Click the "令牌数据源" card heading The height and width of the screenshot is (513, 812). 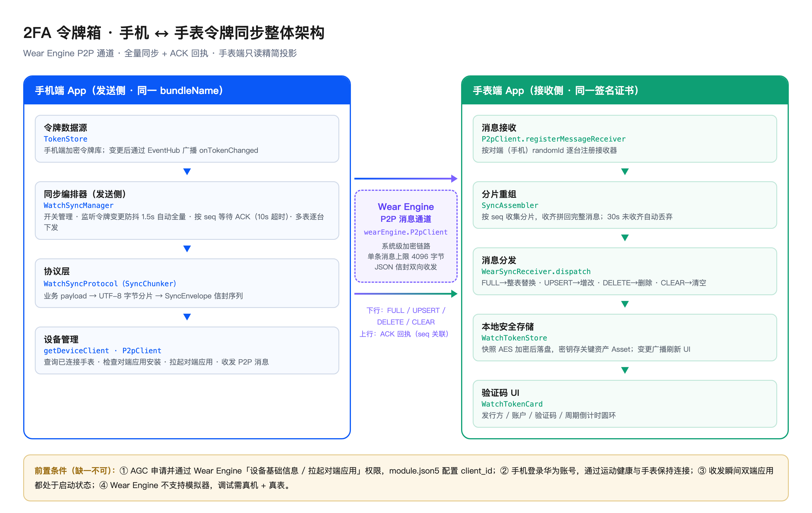pos(66,128)
